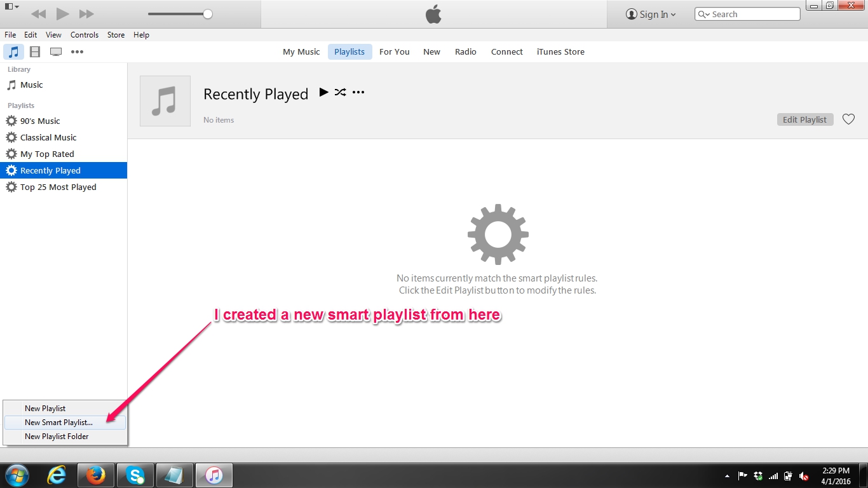Image resolution: width=868 pixels, height=488 pixels.
Task: Click the Windows Start button
Action: pyautogui.click(x=17, y=475)
